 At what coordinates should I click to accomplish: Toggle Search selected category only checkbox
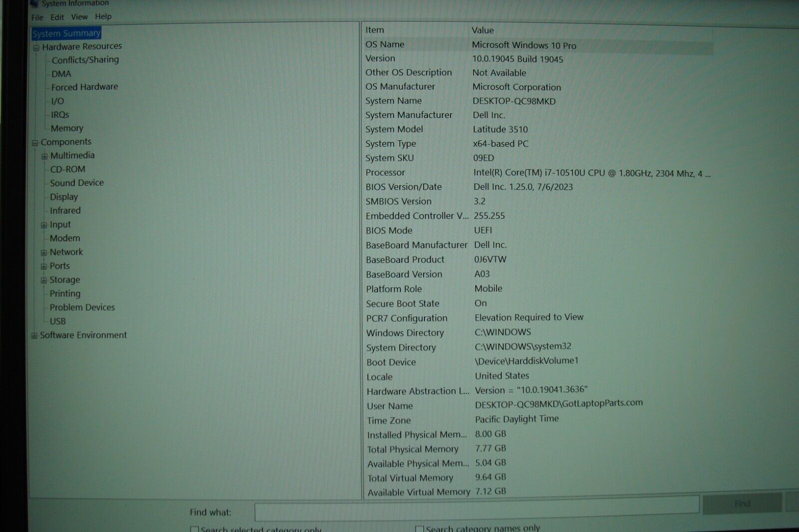195,529
